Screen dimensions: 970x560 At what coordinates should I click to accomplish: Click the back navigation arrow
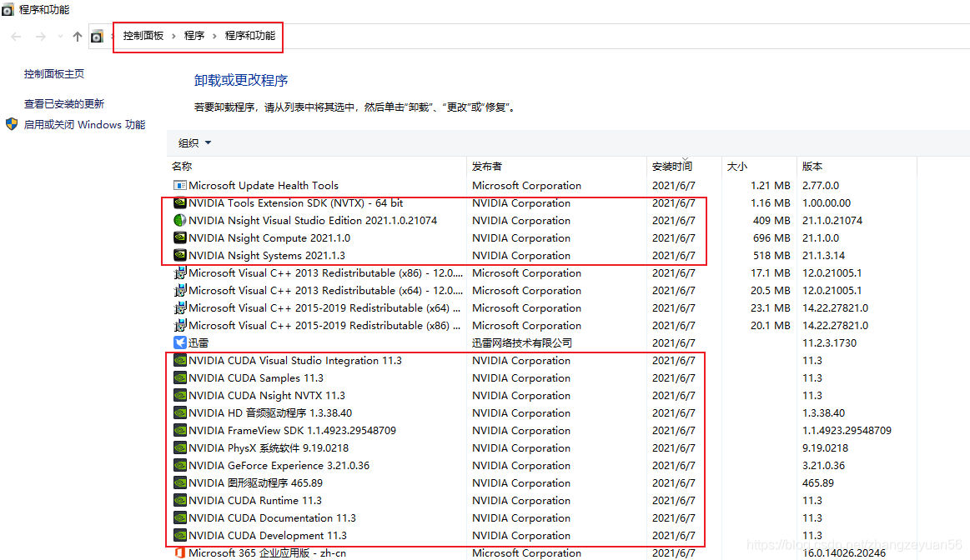(x=16, y=37)
